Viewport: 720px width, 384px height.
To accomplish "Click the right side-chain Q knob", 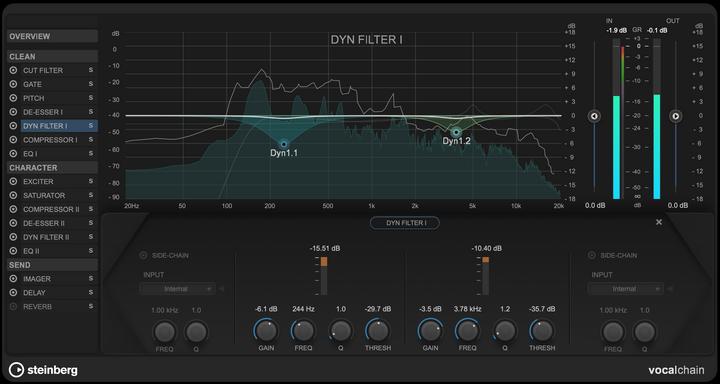I will point(644,332).
